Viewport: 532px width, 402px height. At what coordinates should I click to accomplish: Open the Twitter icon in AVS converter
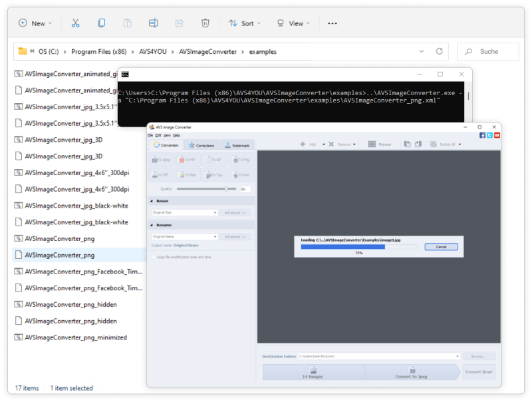[x=489, y=135]
